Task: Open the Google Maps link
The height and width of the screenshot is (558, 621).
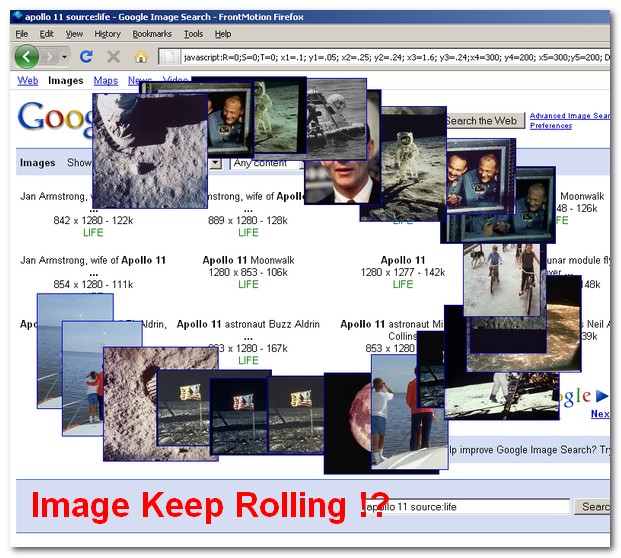Action: point(106,80)
